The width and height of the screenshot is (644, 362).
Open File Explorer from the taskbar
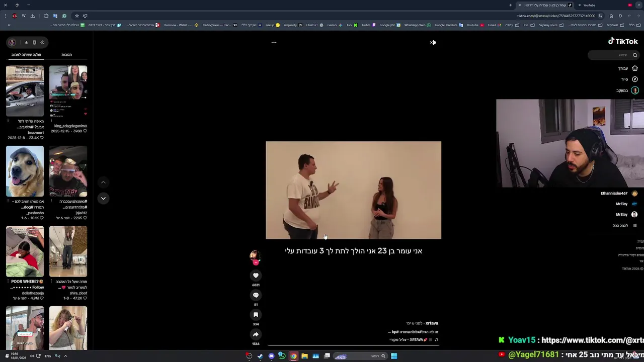point(304,356)
